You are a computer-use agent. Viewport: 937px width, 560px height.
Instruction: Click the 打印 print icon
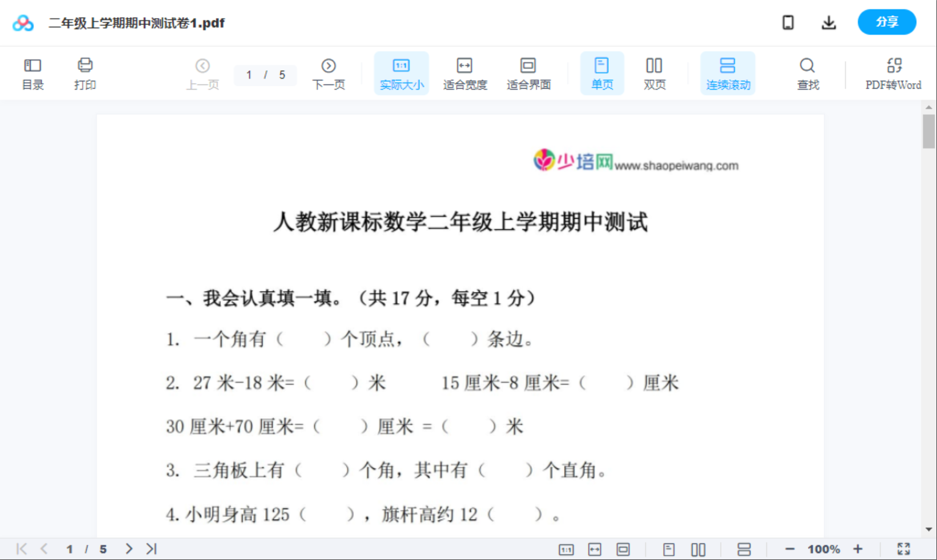tap(85, 73)
